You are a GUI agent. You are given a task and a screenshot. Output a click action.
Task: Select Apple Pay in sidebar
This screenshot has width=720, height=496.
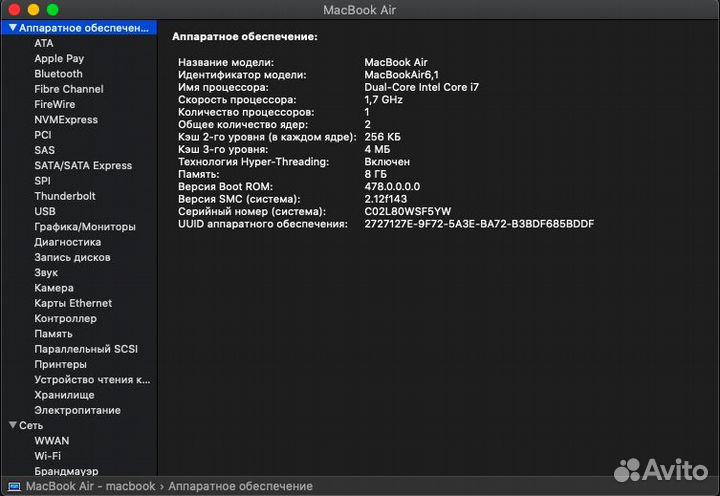(59, 58)
